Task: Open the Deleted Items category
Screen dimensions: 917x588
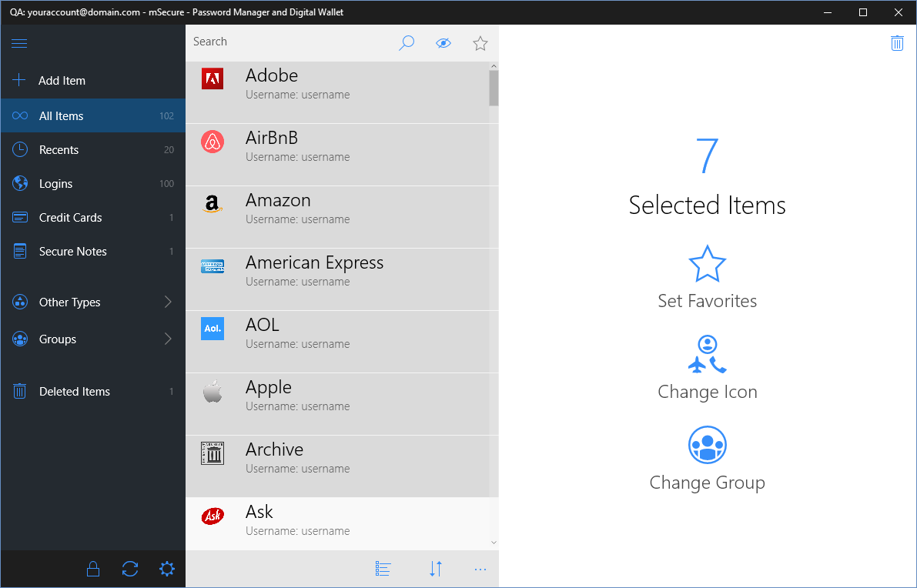Action: coord(93,391)
